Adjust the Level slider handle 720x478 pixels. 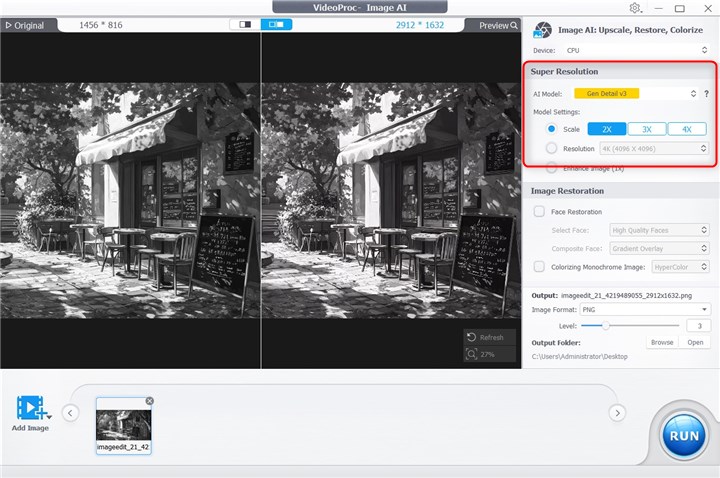604,325
